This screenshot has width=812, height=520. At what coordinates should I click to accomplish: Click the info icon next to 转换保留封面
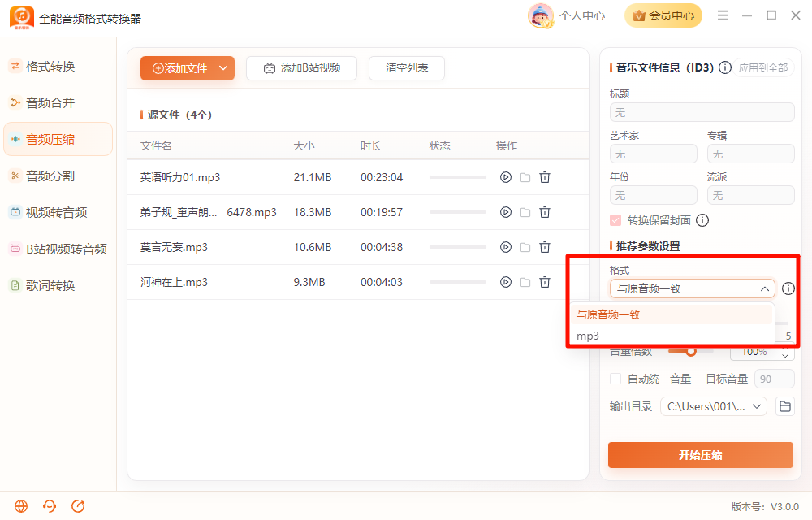(x=702, y=220)
